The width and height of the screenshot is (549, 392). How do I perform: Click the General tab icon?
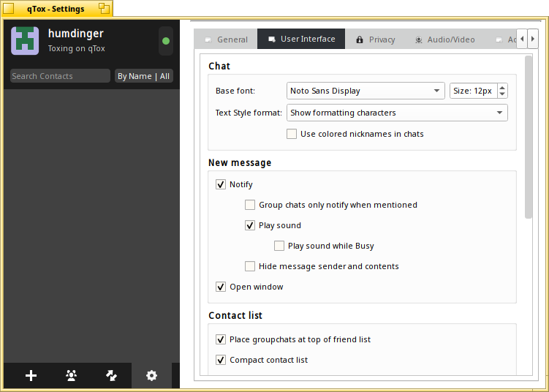(x=208, y=39)
